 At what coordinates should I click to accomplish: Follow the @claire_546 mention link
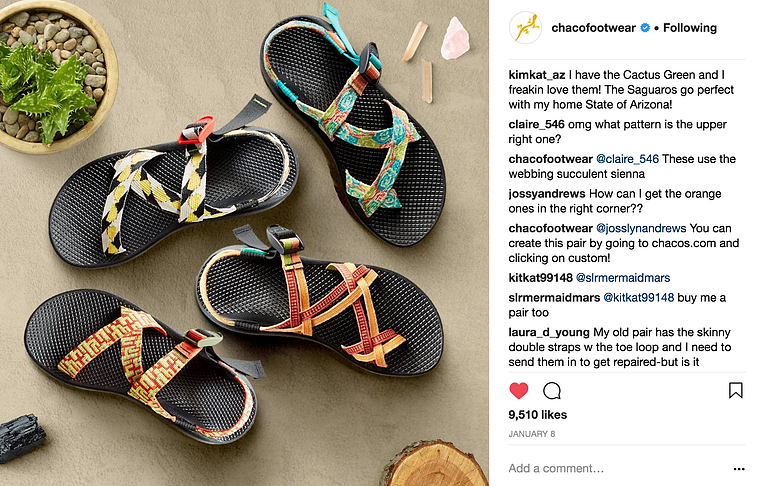[x=627, y=159]
